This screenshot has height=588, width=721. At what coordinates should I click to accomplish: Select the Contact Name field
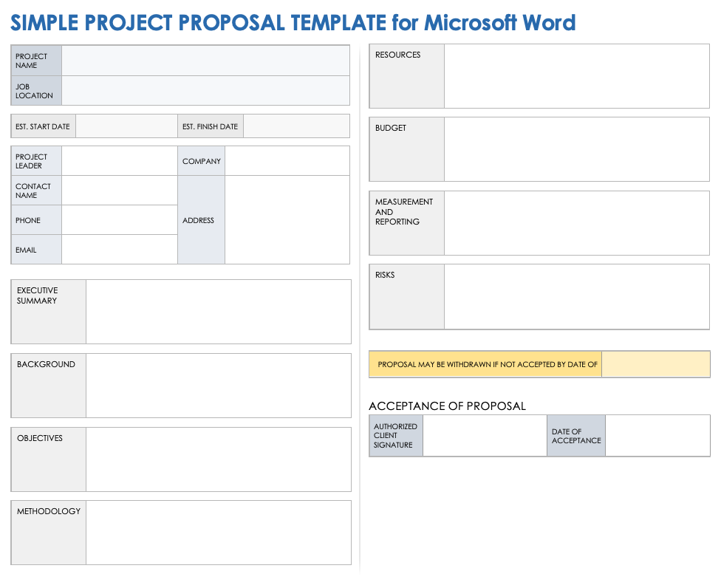click(x=120, y=191)
